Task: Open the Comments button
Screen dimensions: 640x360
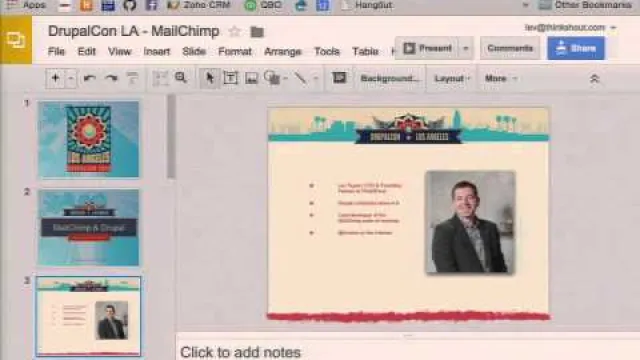Action: click(510, 48)
